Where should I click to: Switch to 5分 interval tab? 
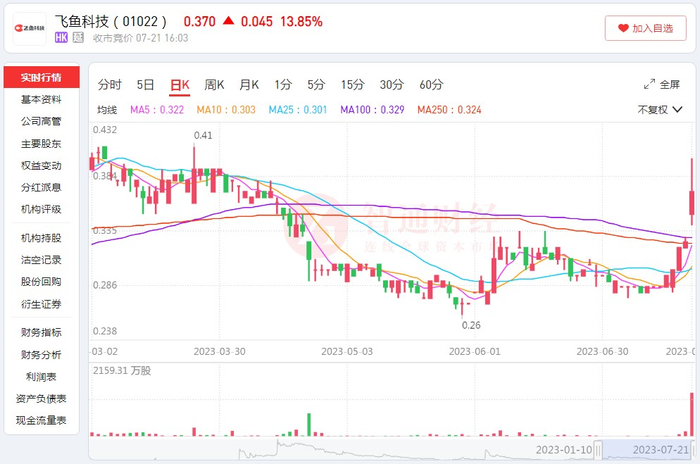[x=316, y=84]
